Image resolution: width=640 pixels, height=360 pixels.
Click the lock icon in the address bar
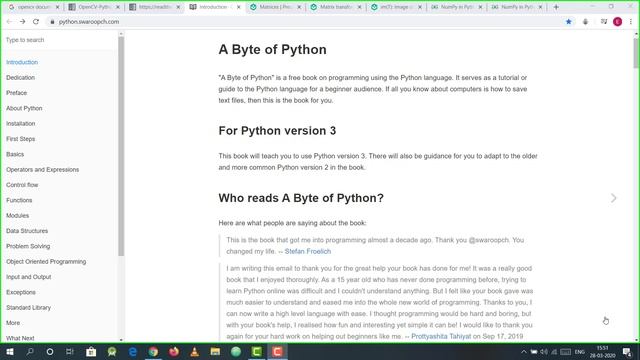coord(52,22)
